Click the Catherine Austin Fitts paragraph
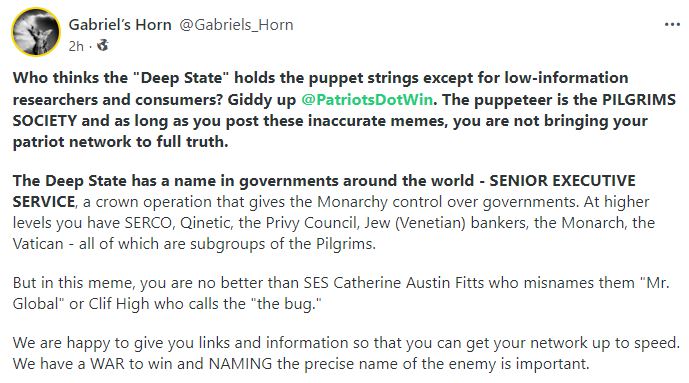 click(341, 293)
